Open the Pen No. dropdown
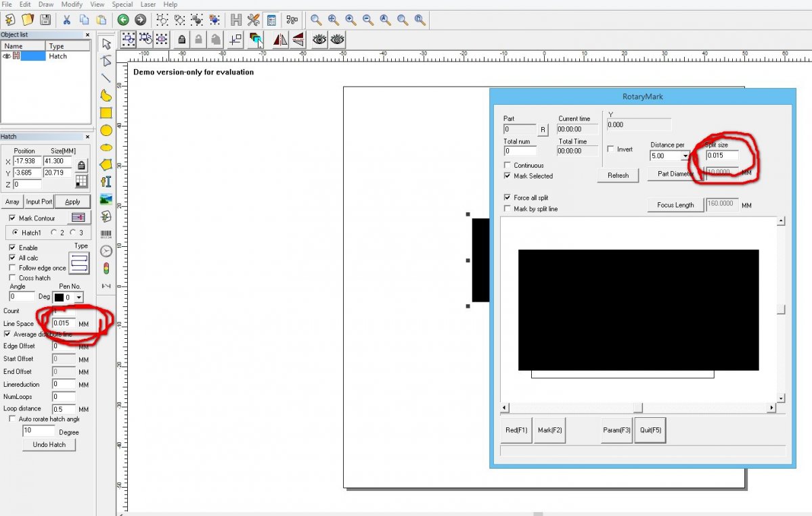Image resolution: width=812 pixels, height=516 pixels. click(78, 298)
